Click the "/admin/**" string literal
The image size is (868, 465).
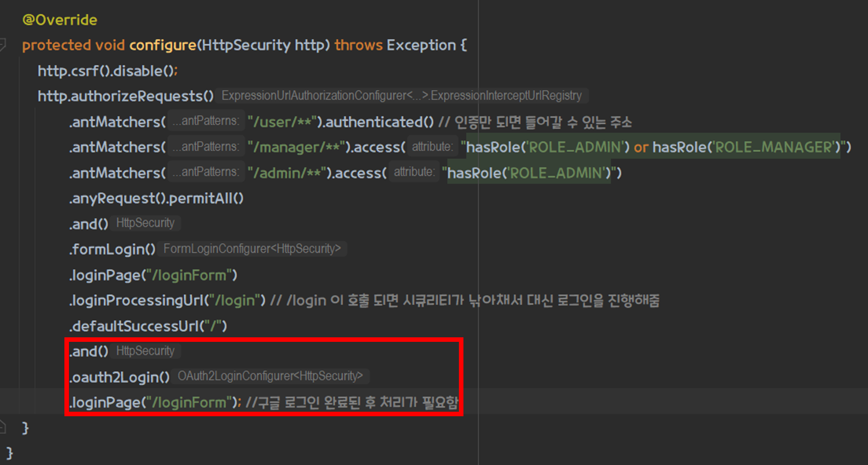(x=287, y=173)
